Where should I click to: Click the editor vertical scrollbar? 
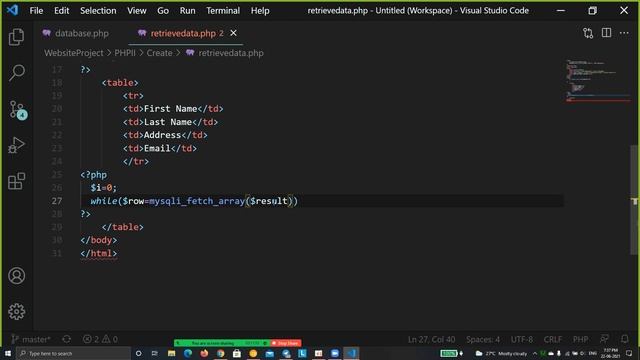[x=635, y=200]
